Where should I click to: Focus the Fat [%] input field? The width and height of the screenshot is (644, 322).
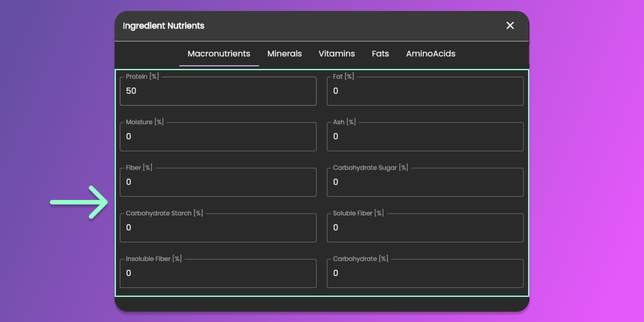(425, 91)
